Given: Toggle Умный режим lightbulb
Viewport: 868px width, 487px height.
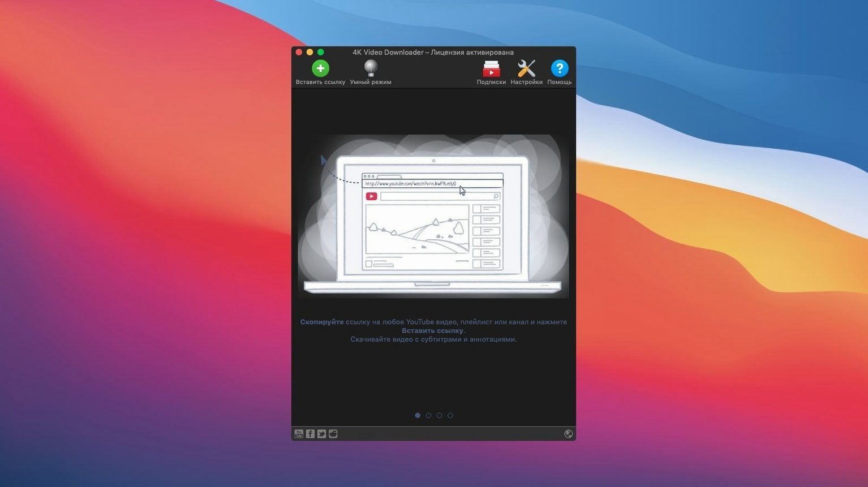Looking at the screenshot, I should tap(371, 68).
